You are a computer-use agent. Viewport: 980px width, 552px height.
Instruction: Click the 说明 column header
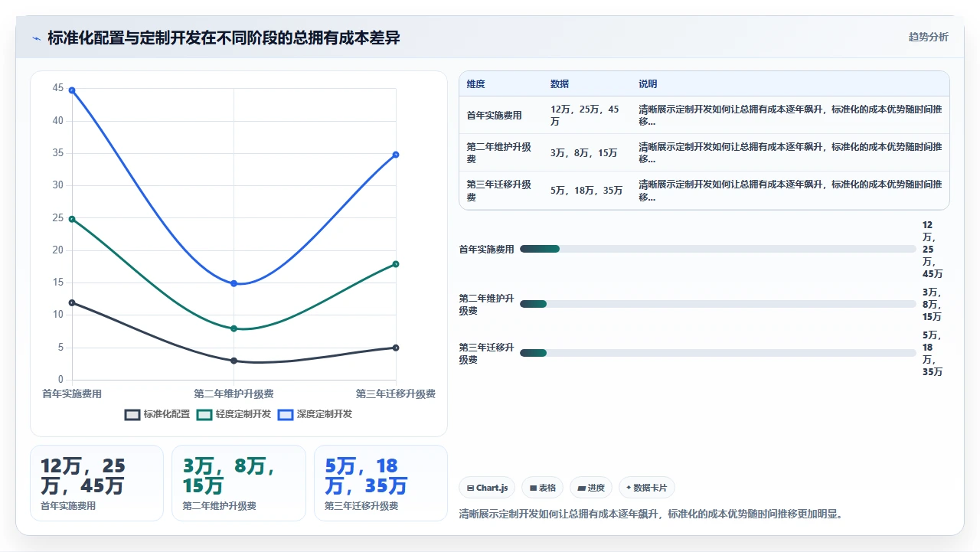[x=790, y=84]
